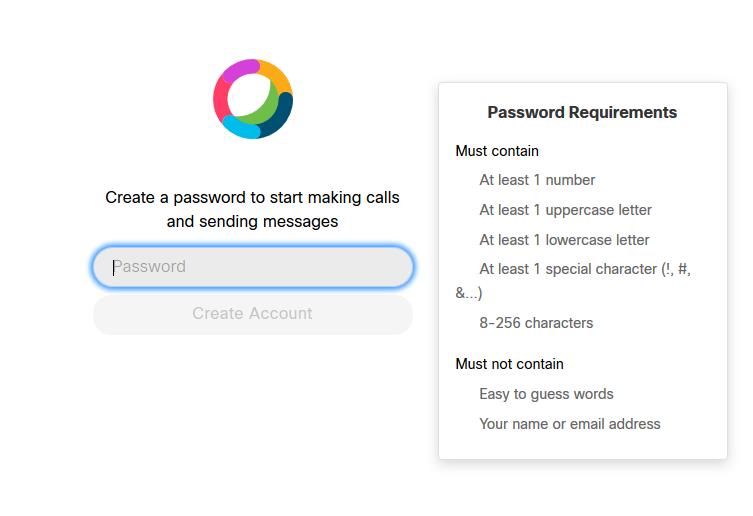The width and height of the screenshot is (753, 516).
Task: Select the 'Must contain' section label
Action: coord(497,151)
